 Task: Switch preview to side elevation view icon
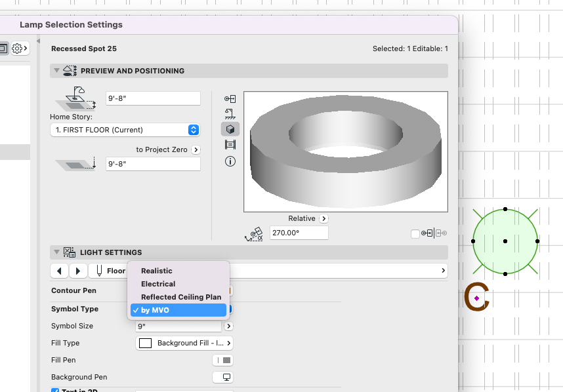pos(230,113)
